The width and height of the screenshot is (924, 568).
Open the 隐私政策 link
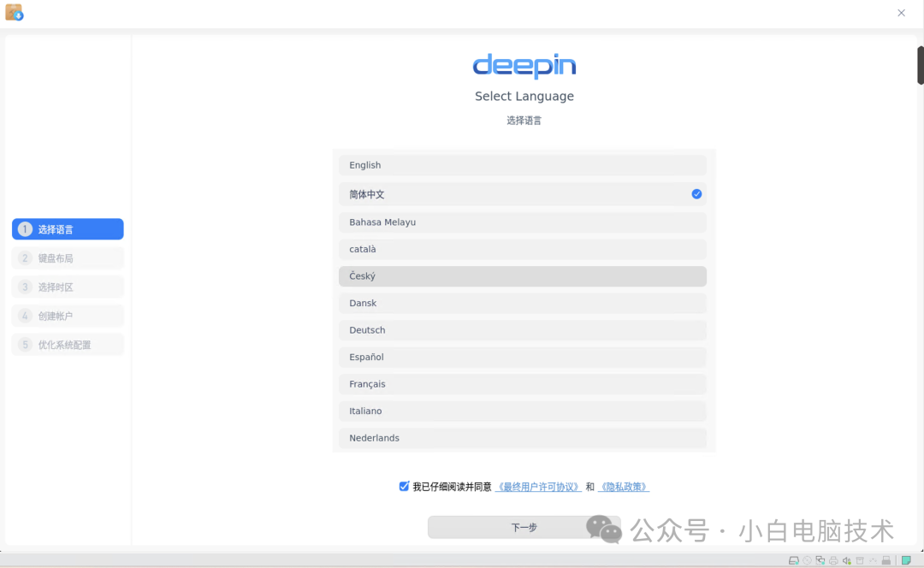click(x=624, y=487)
